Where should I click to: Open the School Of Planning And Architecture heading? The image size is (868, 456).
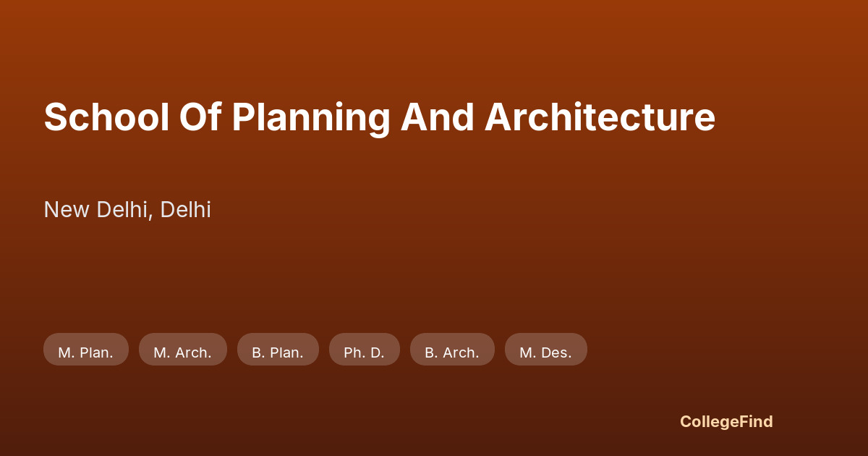click(x=380, y=117)
